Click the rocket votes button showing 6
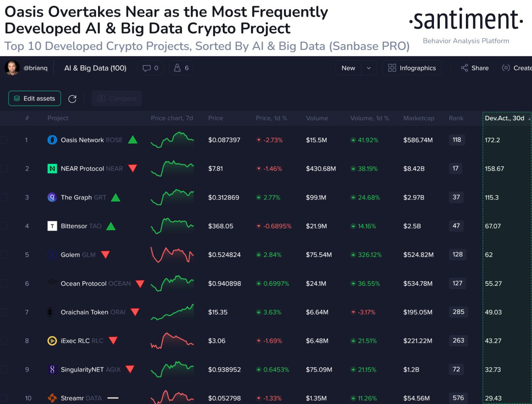Viewport: 532px width, 404px height. 181,68
